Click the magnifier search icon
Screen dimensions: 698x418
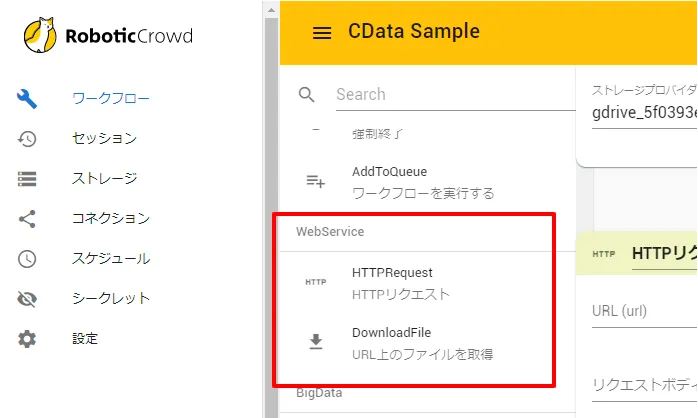point(308,94)
